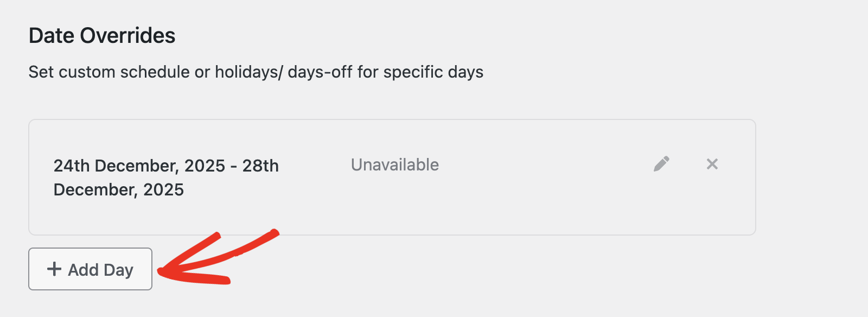Click the remove icon for the holiday entry
Viewport: 868px width, 317px height.
[x=712, y=164]
